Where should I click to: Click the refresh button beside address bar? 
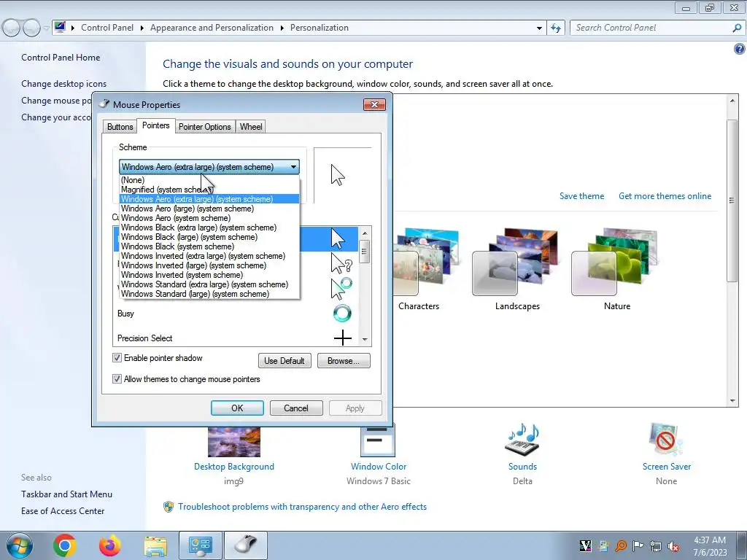[555, 28]
